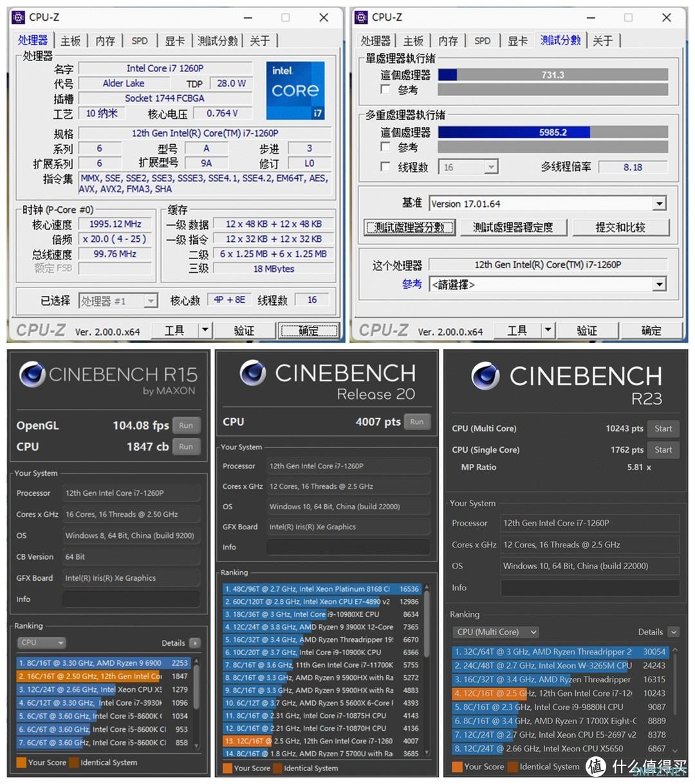695x784 pixels.
Task: Expand the 工具 arrow in left CPU-Z window
Action: pyautogui.click(x=205, y=331)
